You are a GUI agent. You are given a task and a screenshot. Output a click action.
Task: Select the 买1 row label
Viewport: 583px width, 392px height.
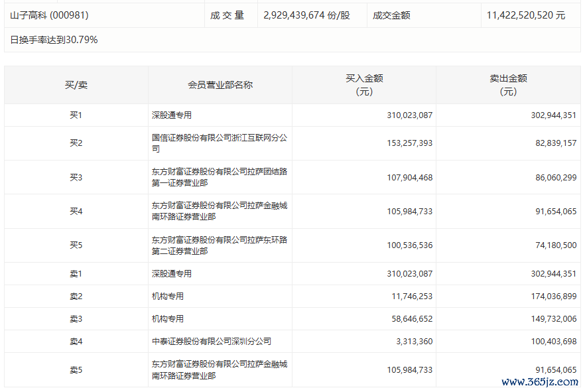point(76,115)
